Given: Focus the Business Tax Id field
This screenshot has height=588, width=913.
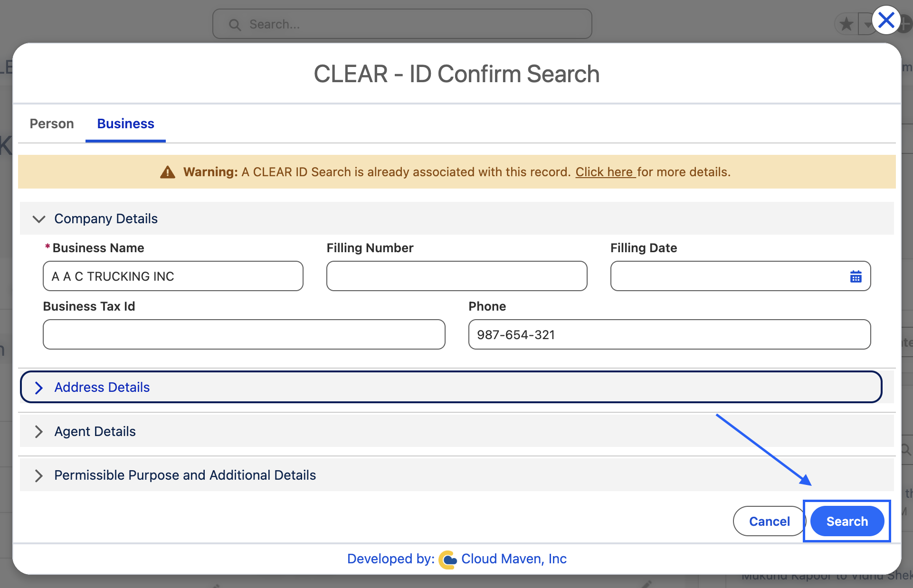Looking at the screenshot, I should 244,334.
